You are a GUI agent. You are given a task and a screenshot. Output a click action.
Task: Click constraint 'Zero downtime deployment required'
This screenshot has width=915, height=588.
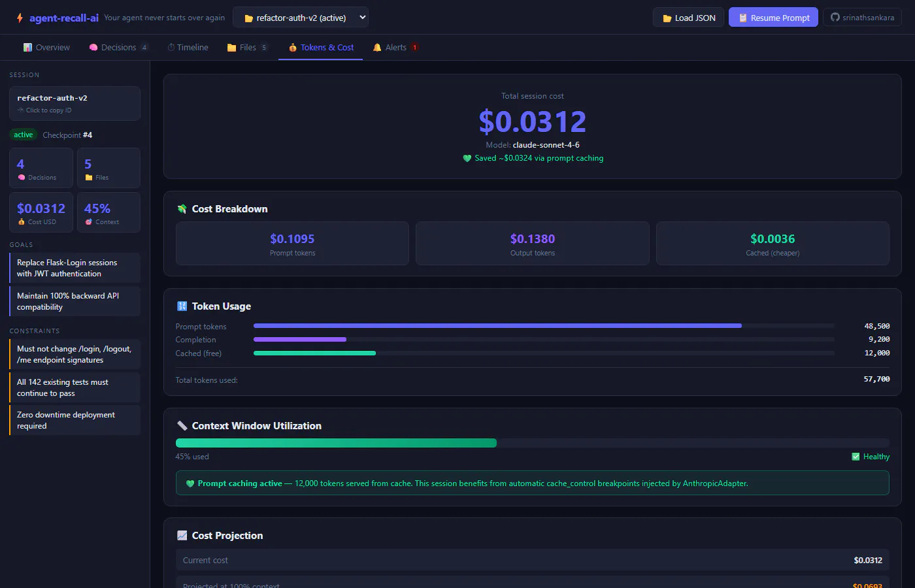pos(75,420)
